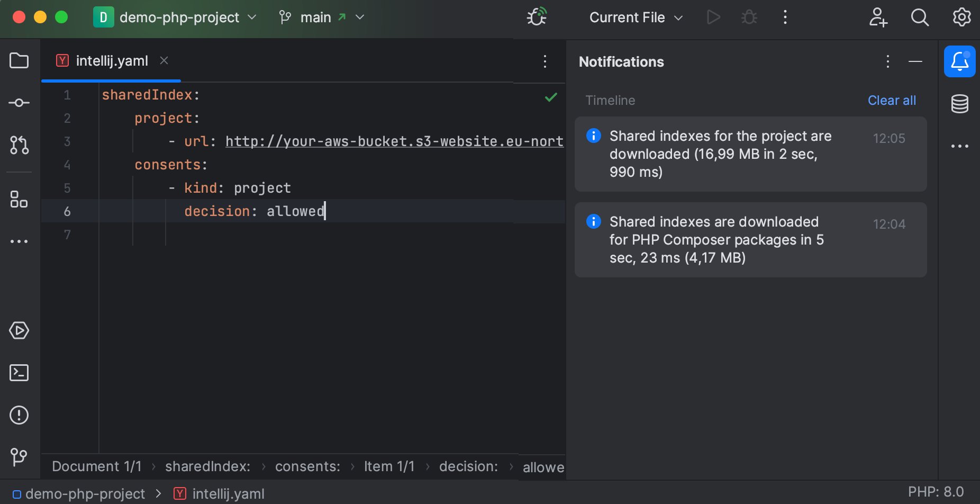Open the S3 bucket URL link

click(x=394, y=141)
